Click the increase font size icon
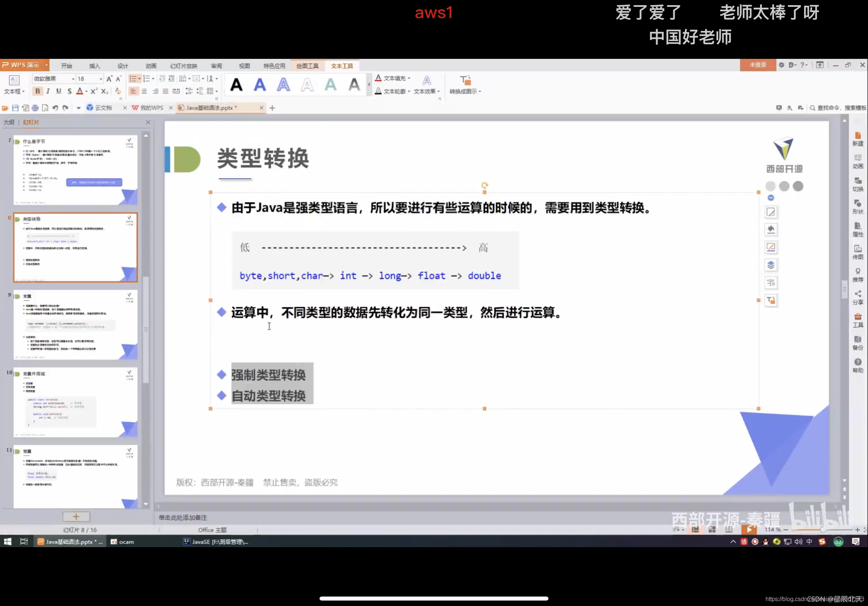 coord(109,78)
